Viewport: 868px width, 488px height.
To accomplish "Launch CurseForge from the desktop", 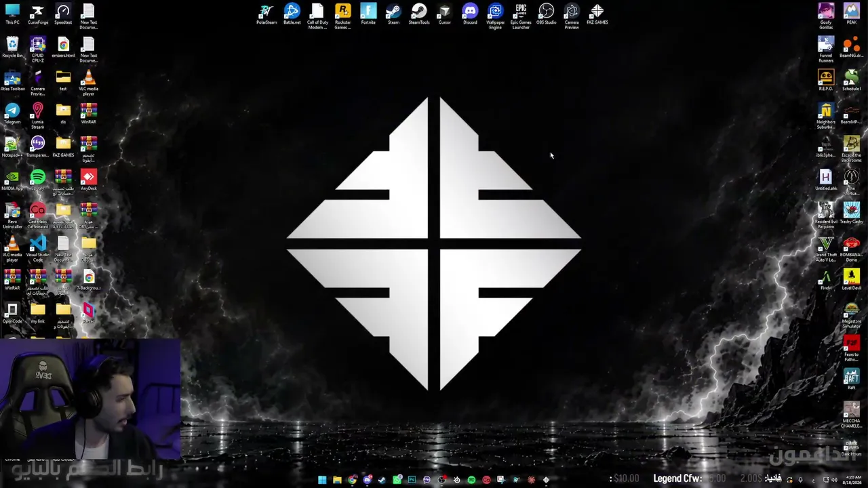I will tap(37, 14).
